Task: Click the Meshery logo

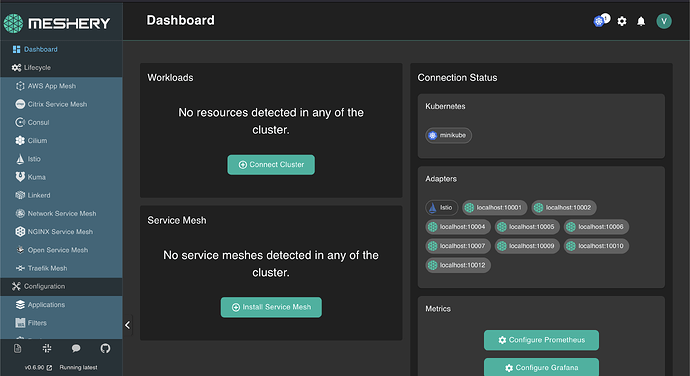Action: (57, 23)
